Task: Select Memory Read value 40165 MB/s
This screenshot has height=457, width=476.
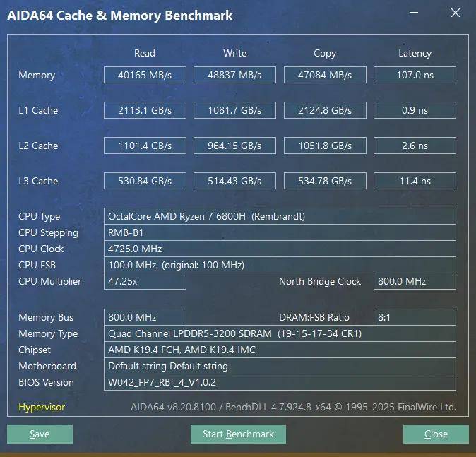Action: tap(145, 75)
